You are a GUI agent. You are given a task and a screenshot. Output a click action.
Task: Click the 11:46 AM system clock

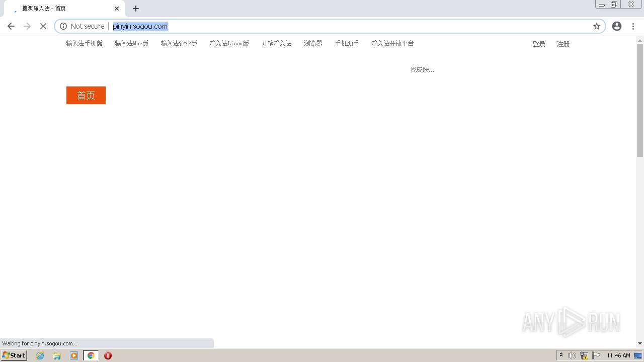coord(618,355)
